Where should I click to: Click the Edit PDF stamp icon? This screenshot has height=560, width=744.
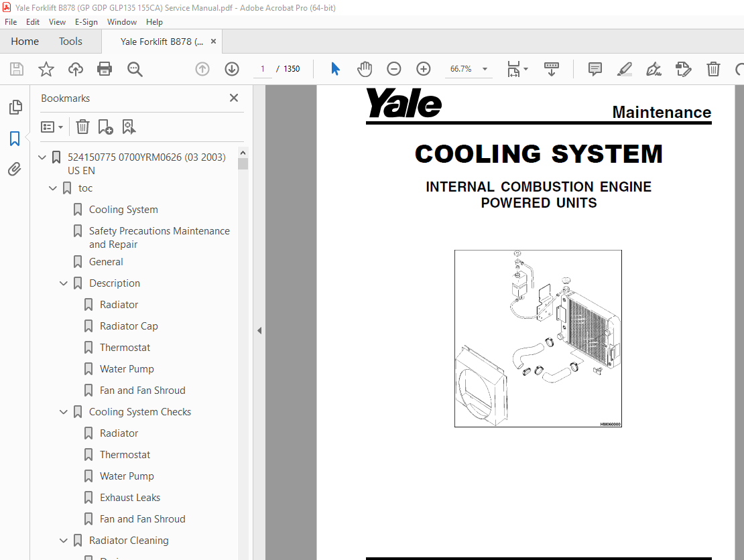tap(683, 69)
